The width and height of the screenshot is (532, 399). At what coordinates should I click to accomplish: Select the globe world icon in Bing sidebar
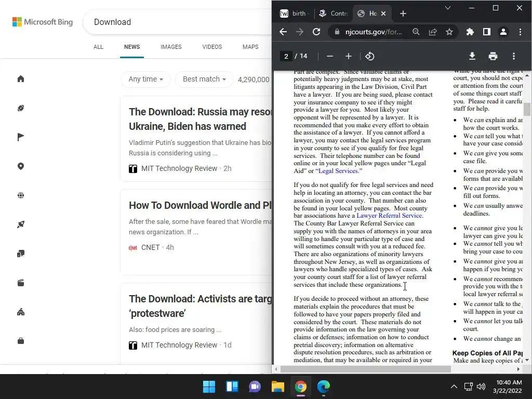point(21,195)
